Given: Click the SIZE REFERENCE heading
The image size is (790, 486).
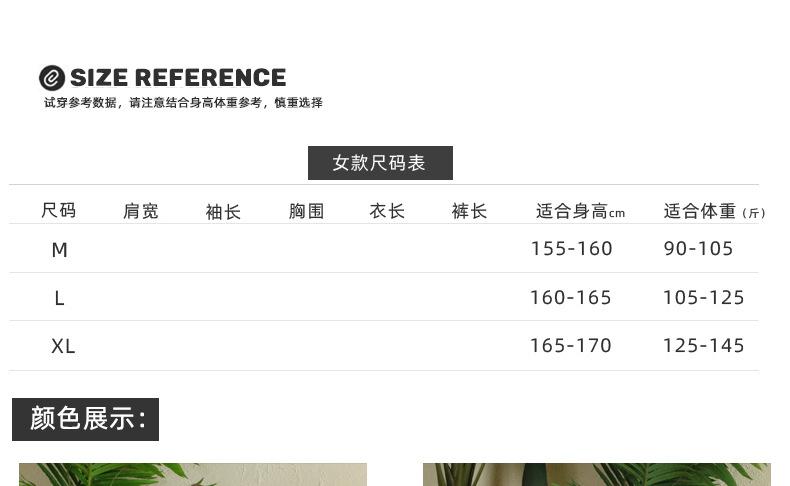Looking at the screenshot, I should [x=178, y=78].
